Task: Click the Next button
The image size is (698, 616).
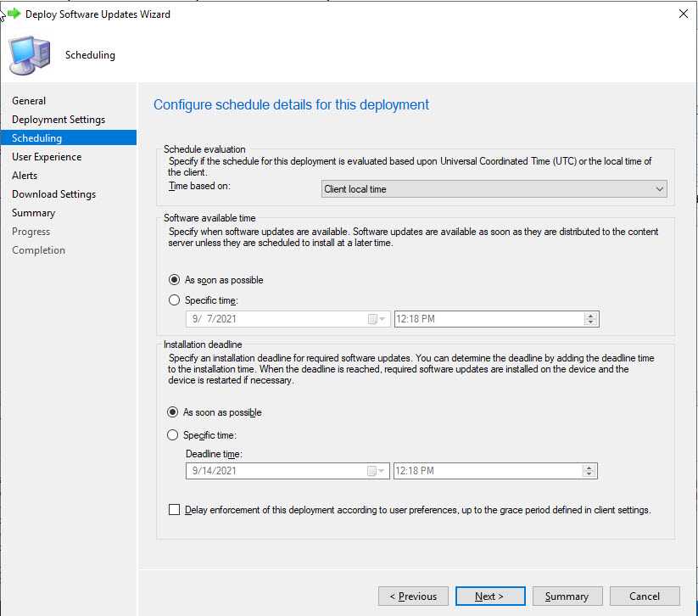Action: [x=489, y=596]
